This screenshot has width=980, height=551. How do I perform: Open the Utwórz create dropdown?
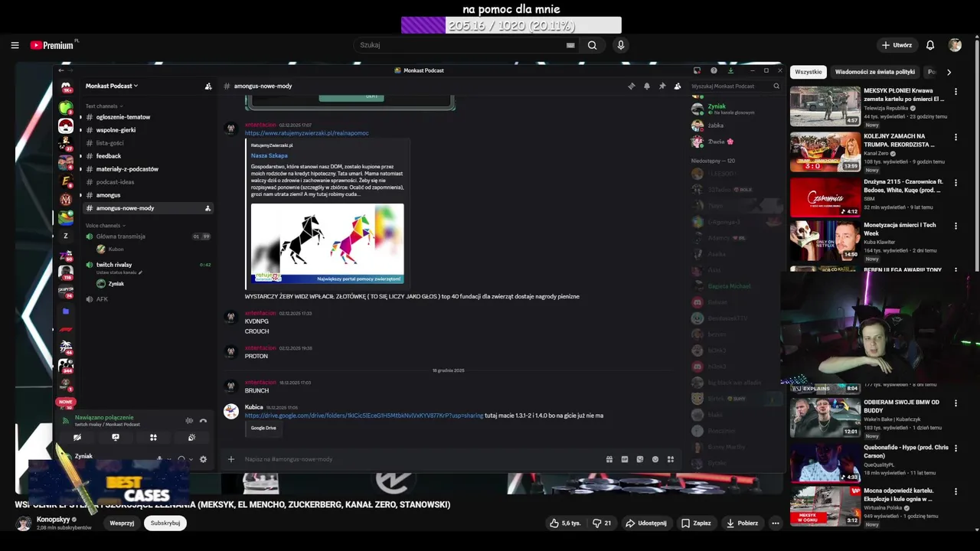tap(897, 45)
